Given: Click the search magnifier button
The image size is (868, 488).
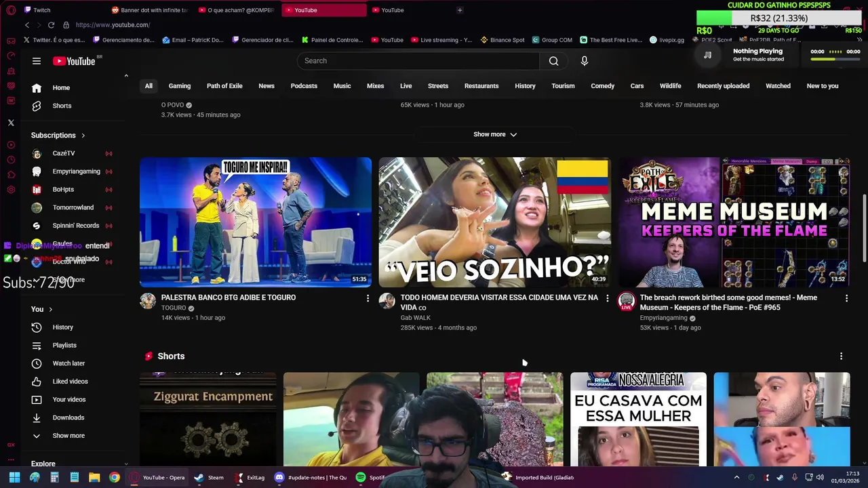Looking at the screenshot, I should pyautogui.click(x=553, y=61).
